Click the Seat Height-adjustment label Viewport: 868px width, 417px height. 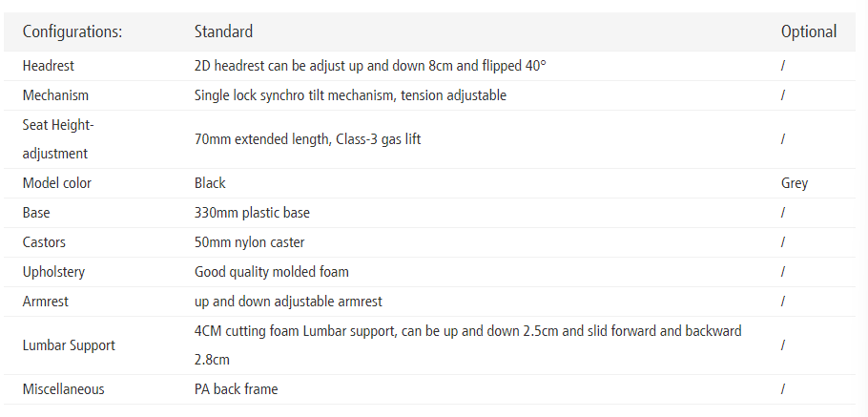58,139
